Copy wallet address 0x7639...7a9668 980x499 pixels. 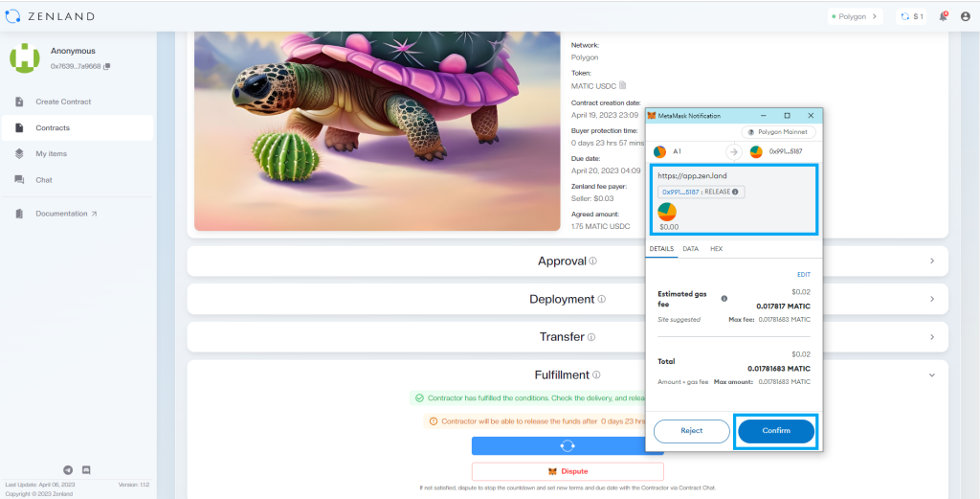coord(107,66)
